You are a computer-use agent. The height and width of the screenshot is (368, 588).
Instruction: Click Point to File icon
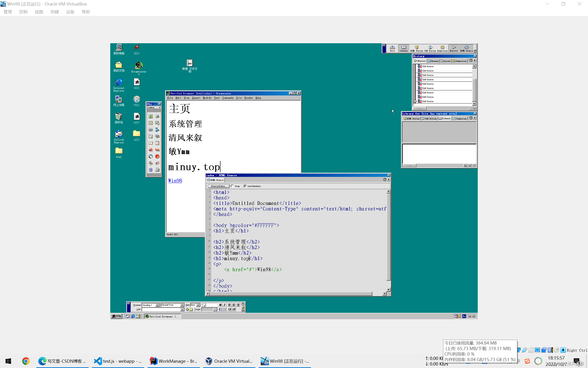coord(187,310)
